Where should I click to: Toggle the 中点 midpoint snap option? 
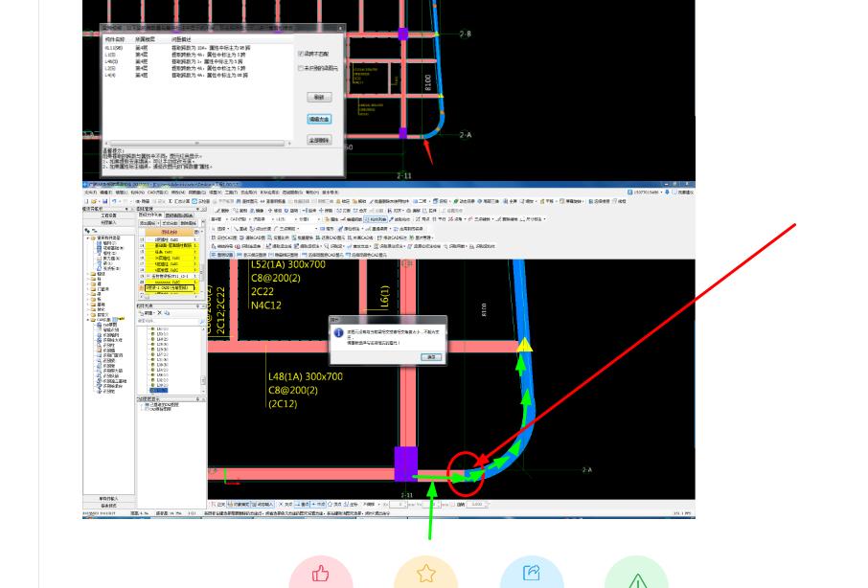[318, 505]
